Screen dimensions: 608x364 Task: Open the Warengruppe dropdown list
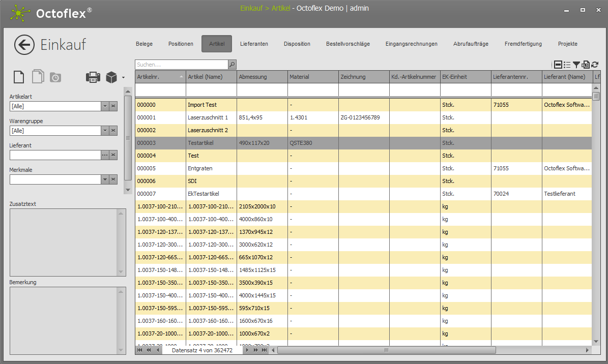(105, 131)
